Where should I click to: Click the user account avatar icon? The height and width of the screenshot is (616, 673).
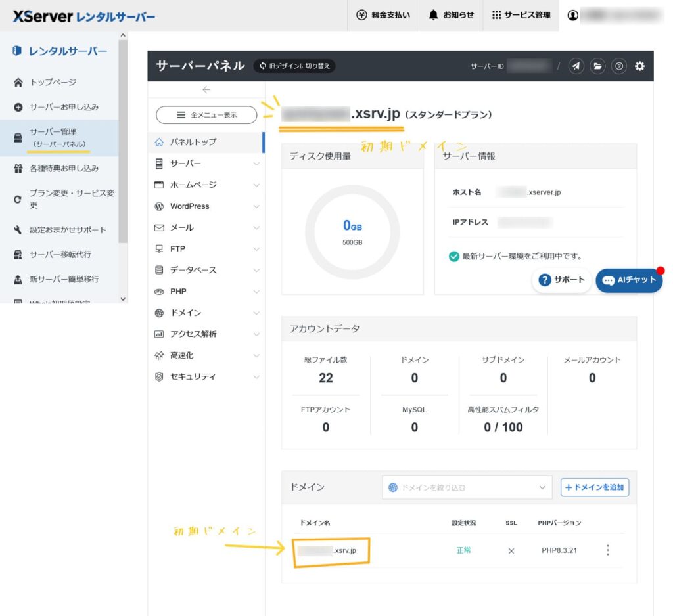coord(572,16)
